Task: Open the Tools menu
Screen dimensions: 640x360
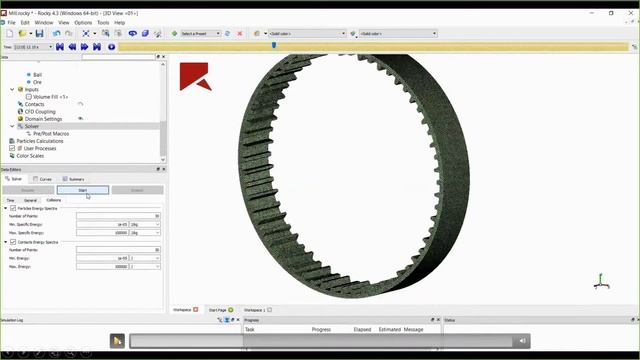Action: [x=103, y=23]
